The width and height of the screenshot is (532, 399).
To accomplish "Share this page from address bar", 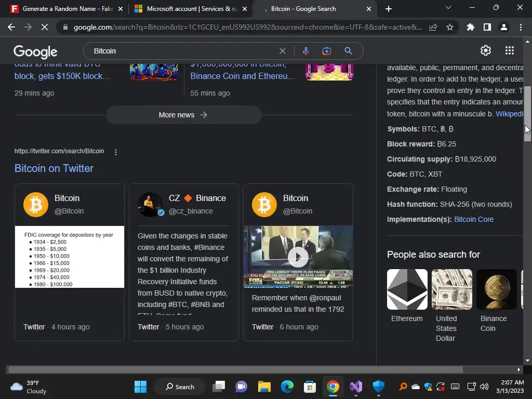I will point(433,27).
